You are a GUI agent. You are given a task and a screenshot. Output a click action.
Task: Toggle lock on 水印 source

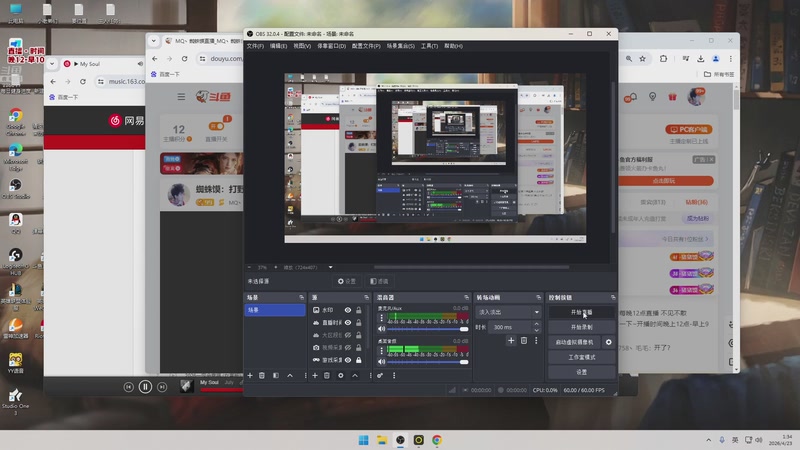pos(359,310)
